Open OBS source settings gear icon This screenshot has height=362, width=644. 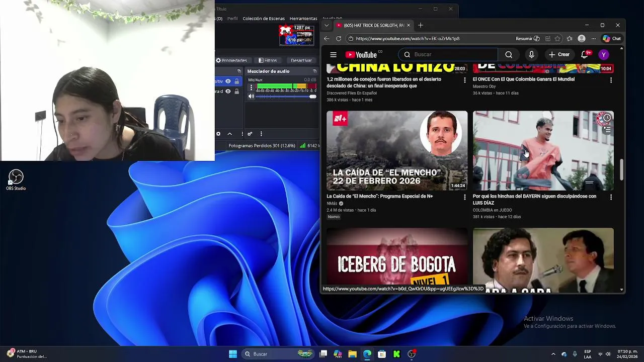(x=218, y=134)
